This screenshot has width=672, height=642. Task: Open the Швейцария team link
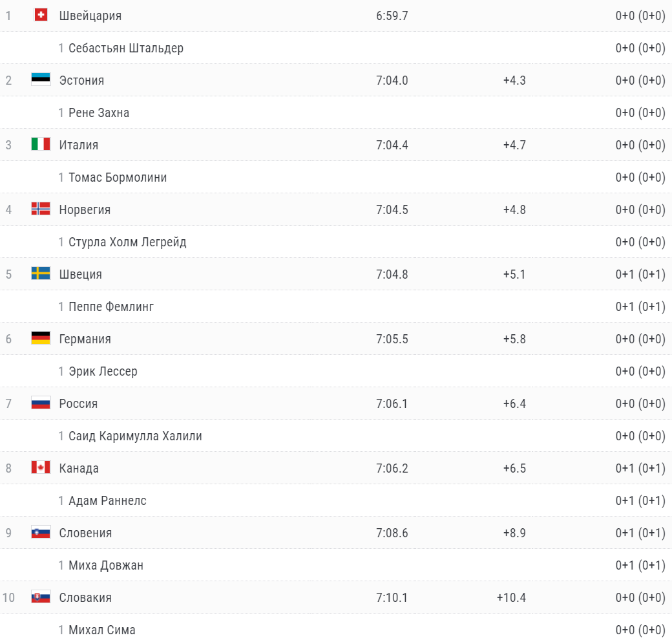click(90, 16)
